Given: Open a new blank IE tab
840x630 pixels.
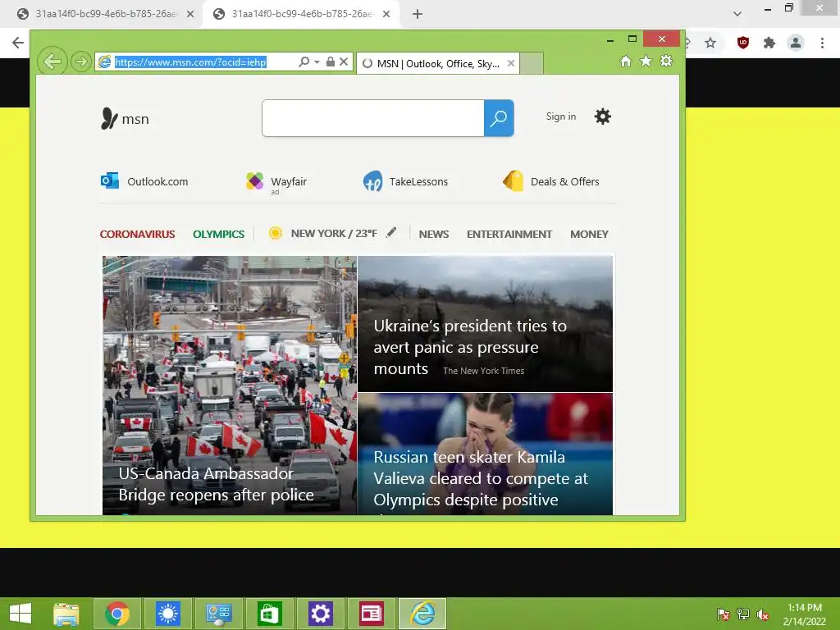Looking at the screenshot, I should 532,63.
